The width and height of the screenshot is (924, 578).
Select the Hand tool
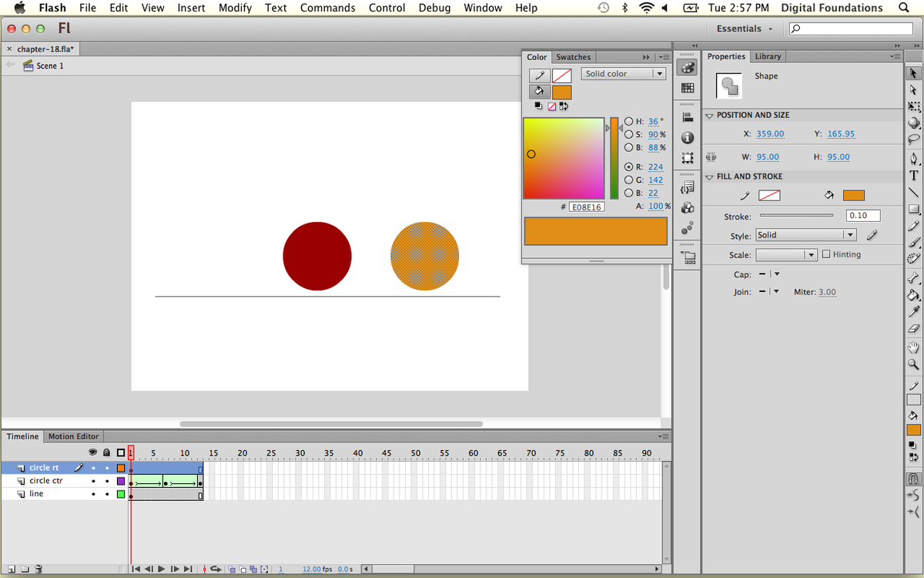click(x=913, y=348)
